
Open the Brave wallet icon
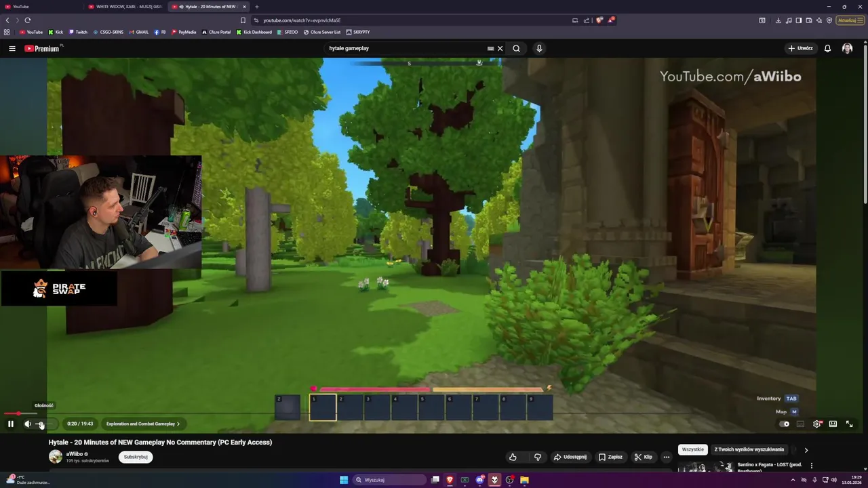point(809,20)
